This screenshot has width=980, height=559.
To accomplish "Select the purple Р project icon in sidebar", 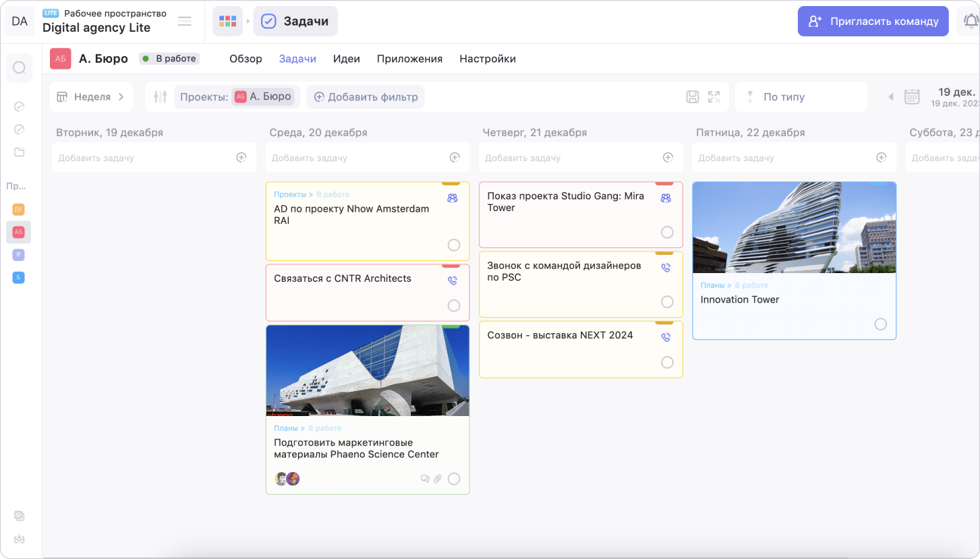I will pyautogui.click(x=19, y=255).
